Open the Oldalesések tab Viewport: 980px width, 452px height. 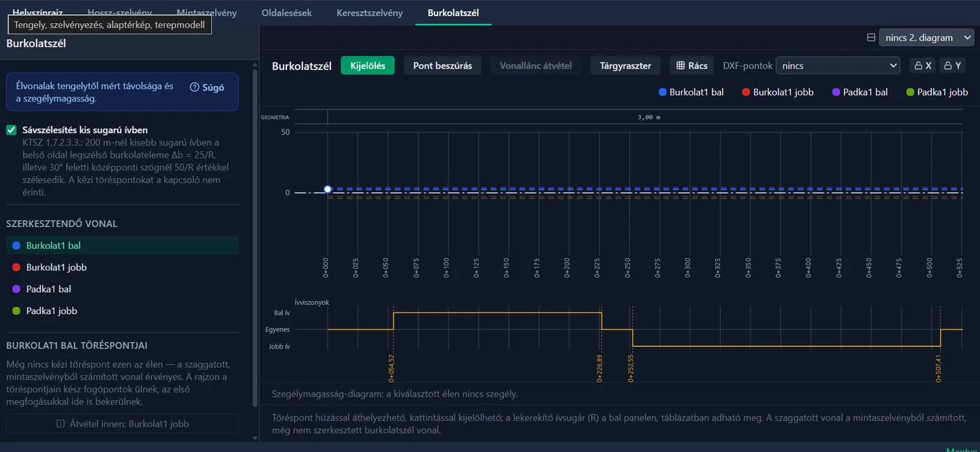[286, 13]
